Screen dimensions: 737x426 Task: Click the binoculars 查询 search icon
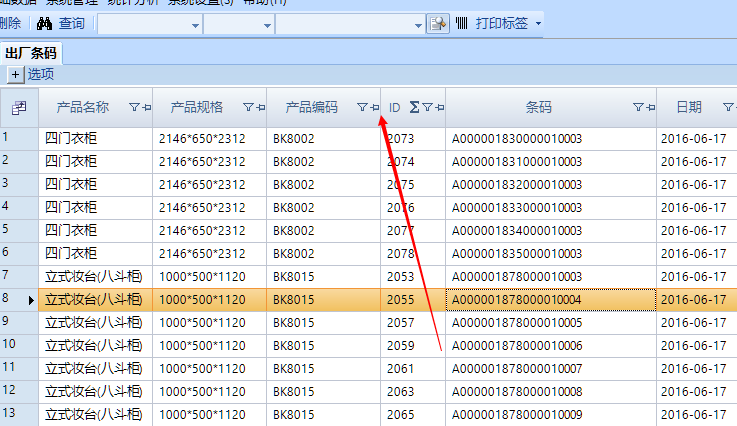pos(45,23)
